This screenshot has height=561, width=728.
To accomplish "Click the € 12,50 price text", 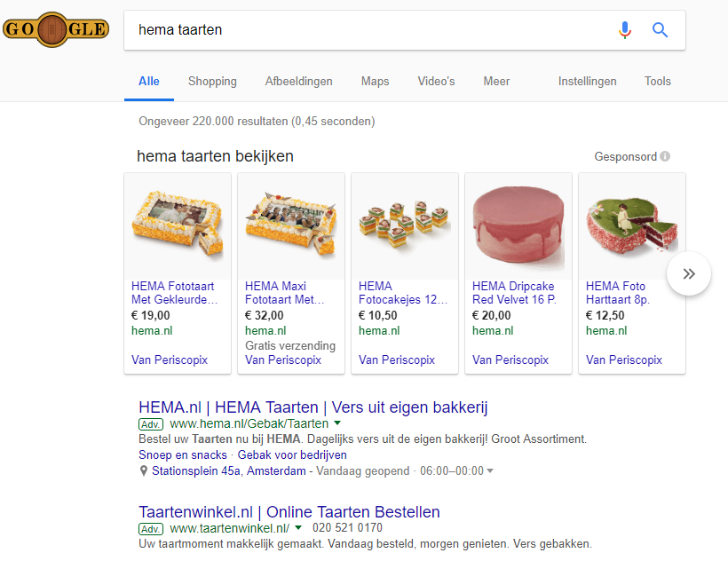I will 605,315.
